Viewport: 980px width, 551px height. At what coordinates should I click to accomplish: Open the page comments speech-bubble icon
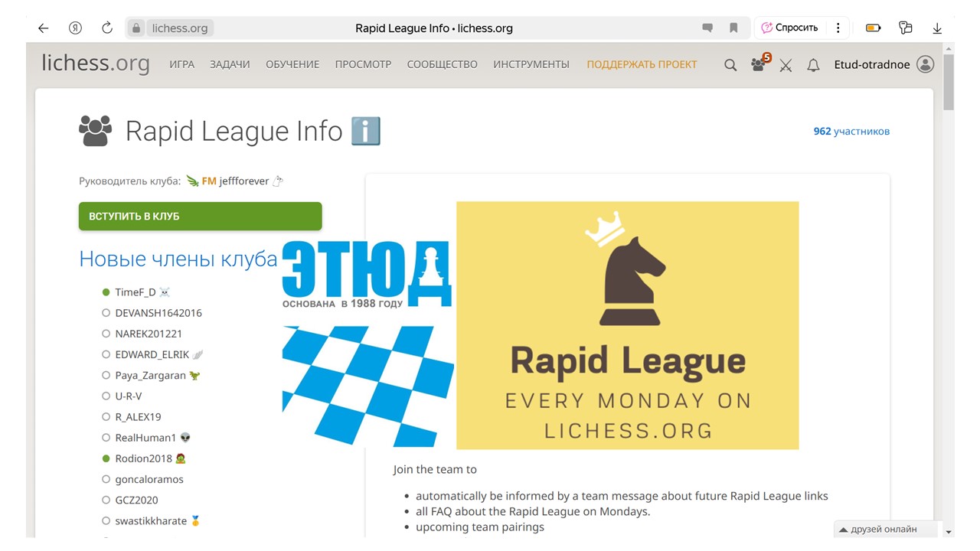point(707,28)
